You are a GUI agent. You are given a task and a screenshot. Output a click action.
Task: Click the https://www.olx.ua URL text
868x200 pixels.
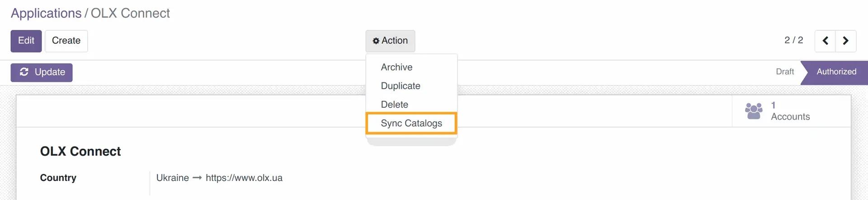[x=244, y=178]
